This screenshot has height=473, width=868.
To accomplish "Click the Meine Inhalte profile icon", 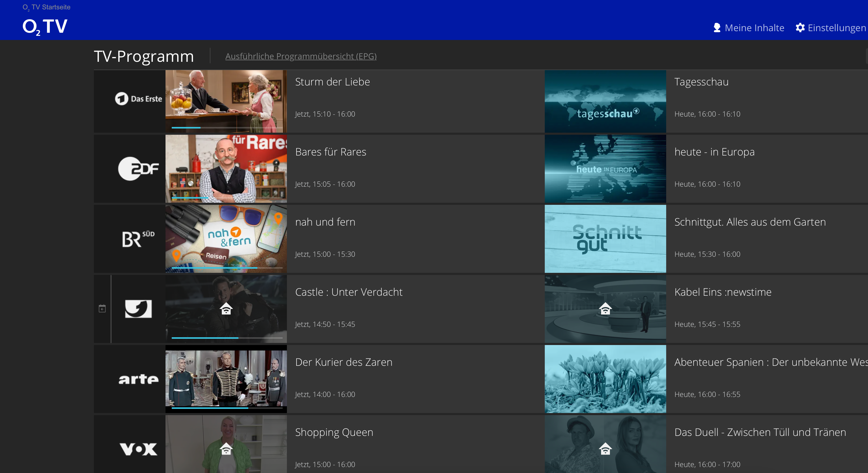I will (x=717, y=28).
